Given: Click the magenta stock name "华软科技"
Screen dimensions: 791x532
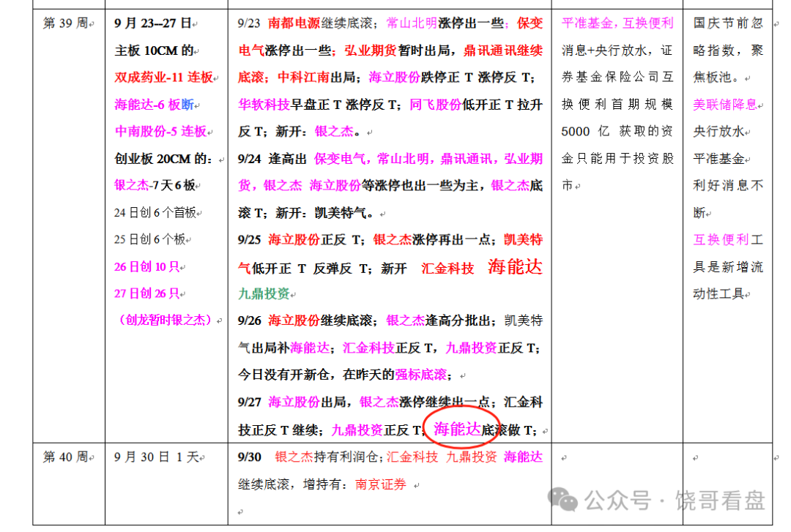Looking at the screenshot, I should (264, 105).
